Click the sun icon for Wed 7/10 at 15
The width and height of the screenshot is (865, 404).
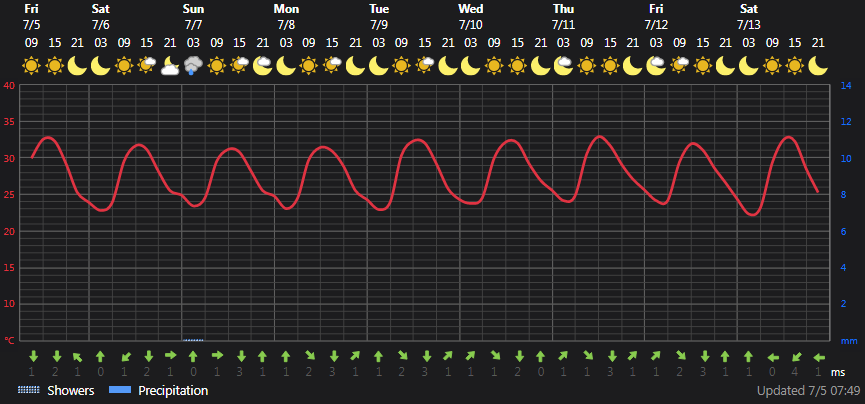(518, 66)
